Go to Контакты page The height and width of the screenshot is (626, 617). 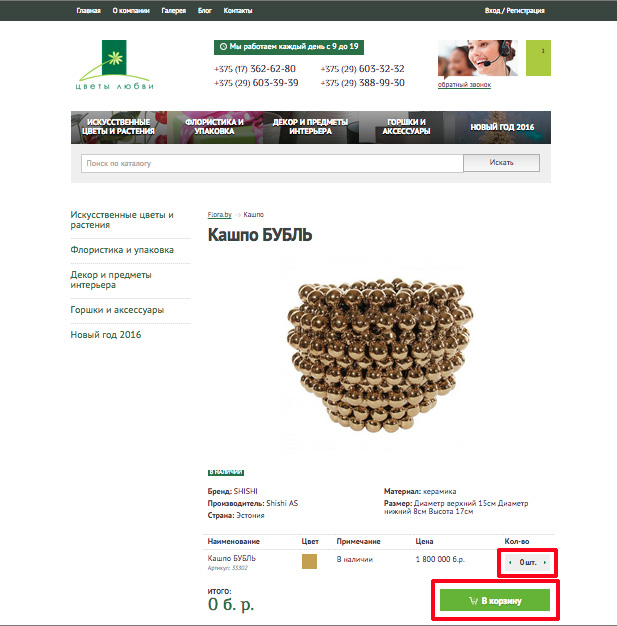pos(238,11)
